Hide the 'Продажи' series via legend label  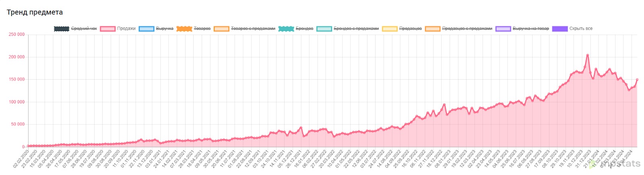(x=126, y=29)
